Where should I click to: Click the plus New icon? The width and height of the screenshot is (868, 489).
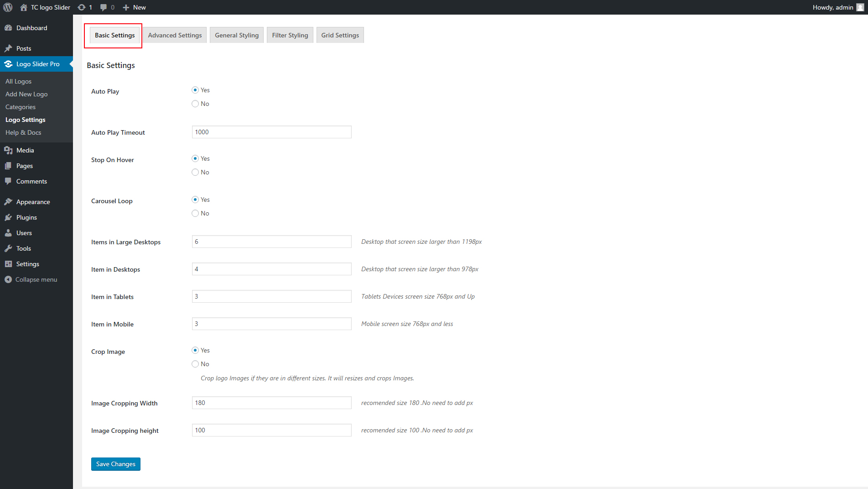(x=126, y=7)
